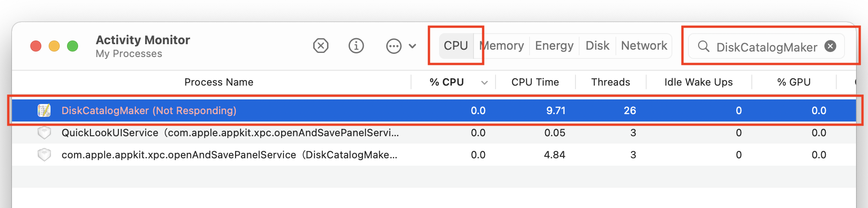
Task: Show the Network tab
Action: tap(644, 46)
